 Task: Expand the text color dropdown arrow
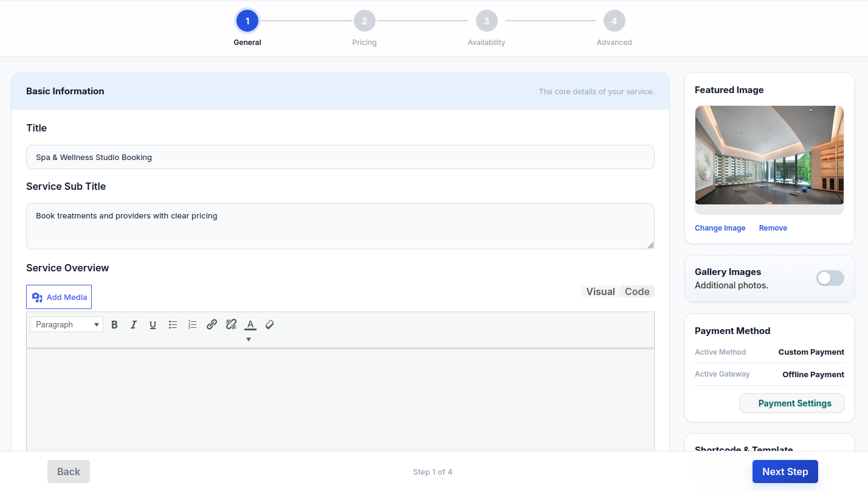tap(249, 340)
